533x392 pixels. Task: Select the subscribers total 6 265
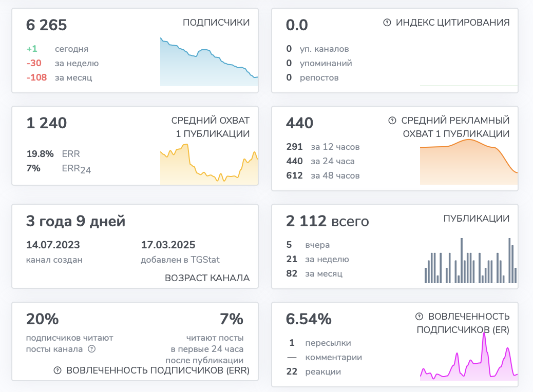click(x=47, y=25)
